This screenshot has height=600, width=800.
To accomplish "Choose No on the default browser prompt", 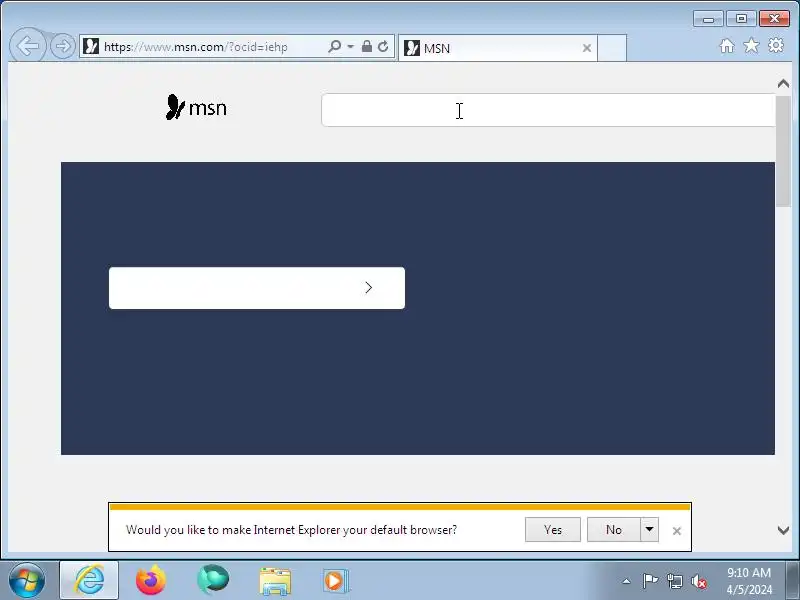I will pyautogui.click(x=614, y=530).
